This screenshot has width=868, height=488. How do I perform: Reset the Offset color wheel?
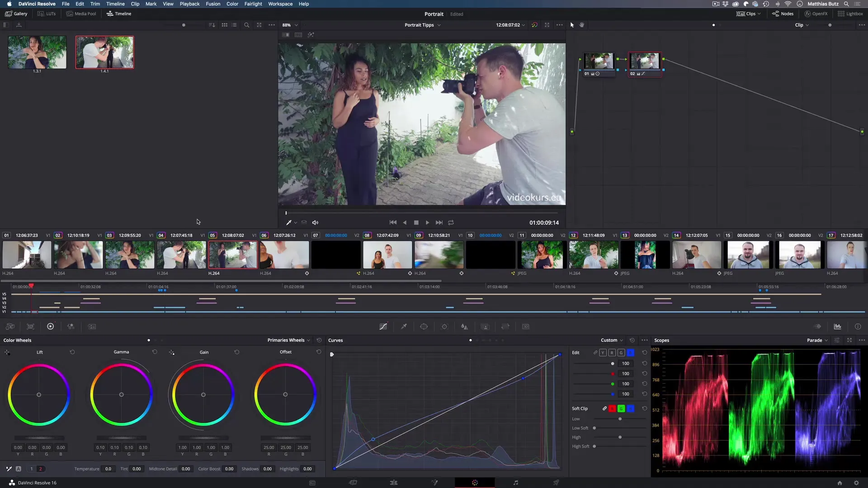[319, 352]
